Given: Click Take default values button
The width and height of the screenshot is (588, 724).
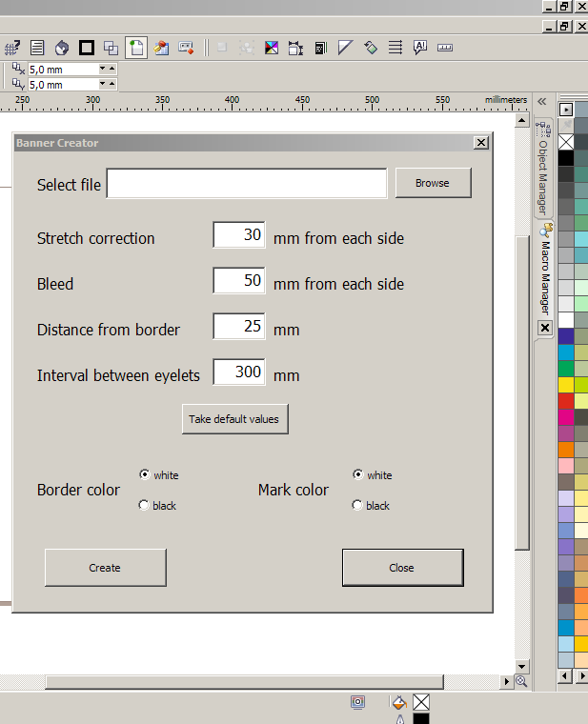Looking at the screenshot, I should click(235, 419).
